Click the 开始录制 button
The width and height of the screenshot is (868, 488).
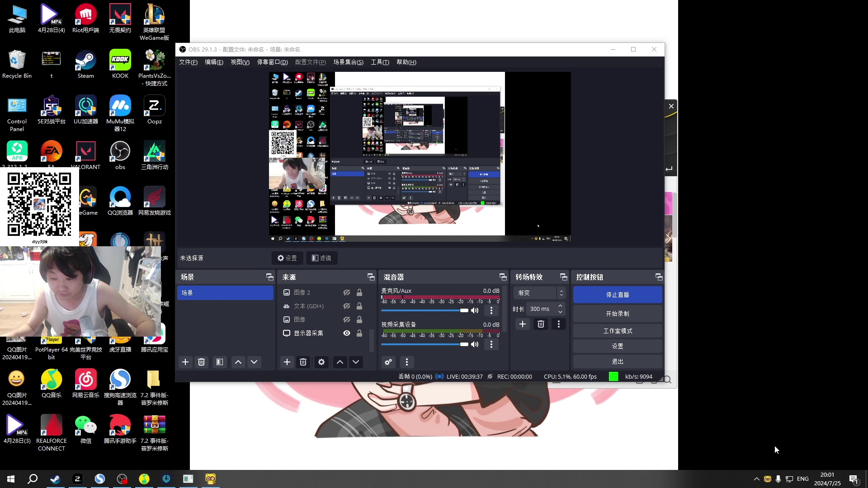click(618, 314)
